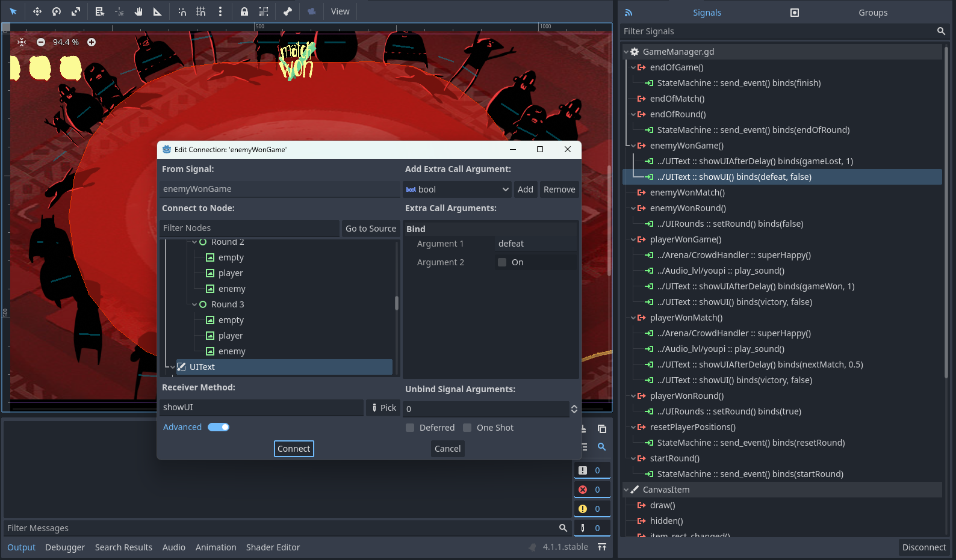Click the Group selected nodes icon
The width and height of the screenshot is (956, 560).
click(264, 11)
